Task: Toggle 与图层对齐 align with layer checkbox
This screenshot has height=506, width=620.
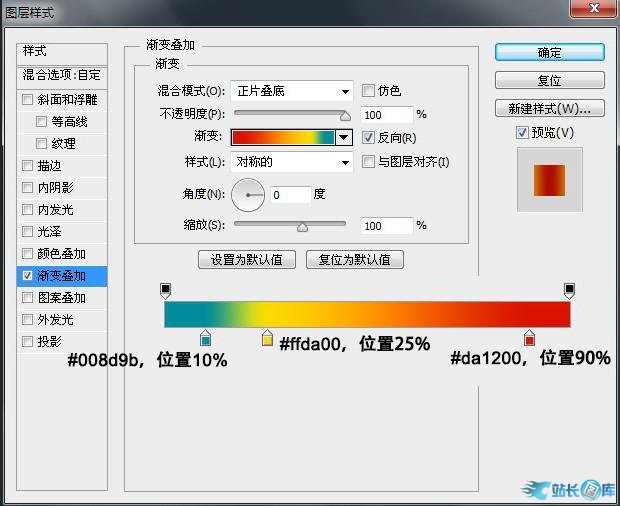Action: (369, 162)
